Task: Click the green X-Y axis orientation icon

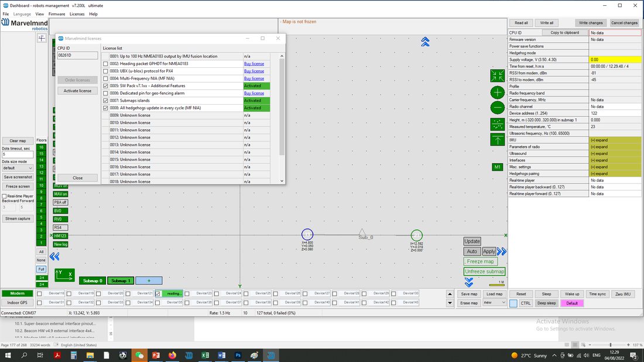Action: pos(64,275)
